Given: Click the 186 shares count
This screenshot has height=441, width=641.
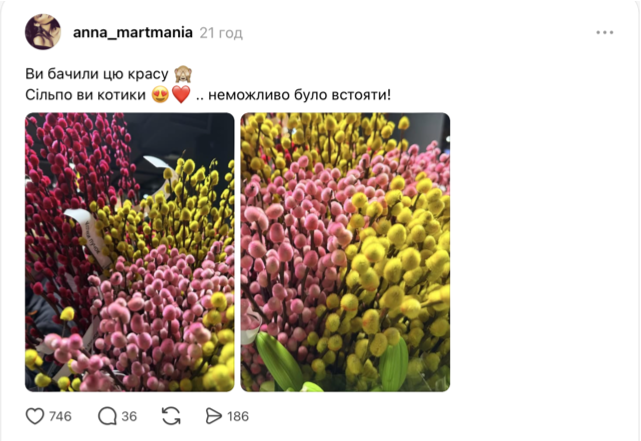Looking at the screenshot, I should tap(238, 416).
